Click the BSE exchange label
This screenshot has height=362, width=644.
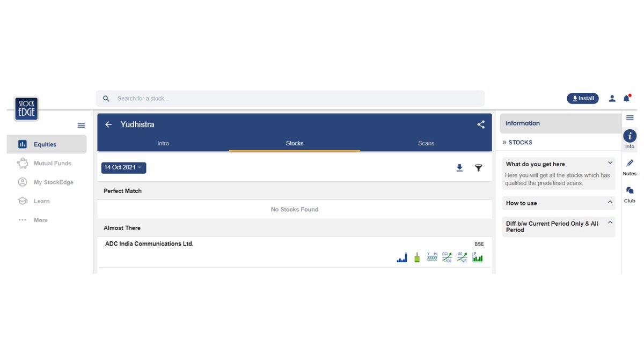pyautogui.click(x=479, y=244)
